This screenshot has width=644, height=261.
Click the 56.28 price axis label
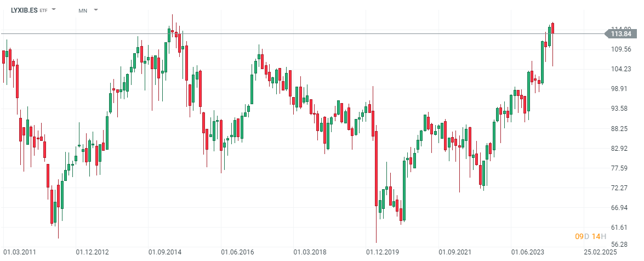621,245
